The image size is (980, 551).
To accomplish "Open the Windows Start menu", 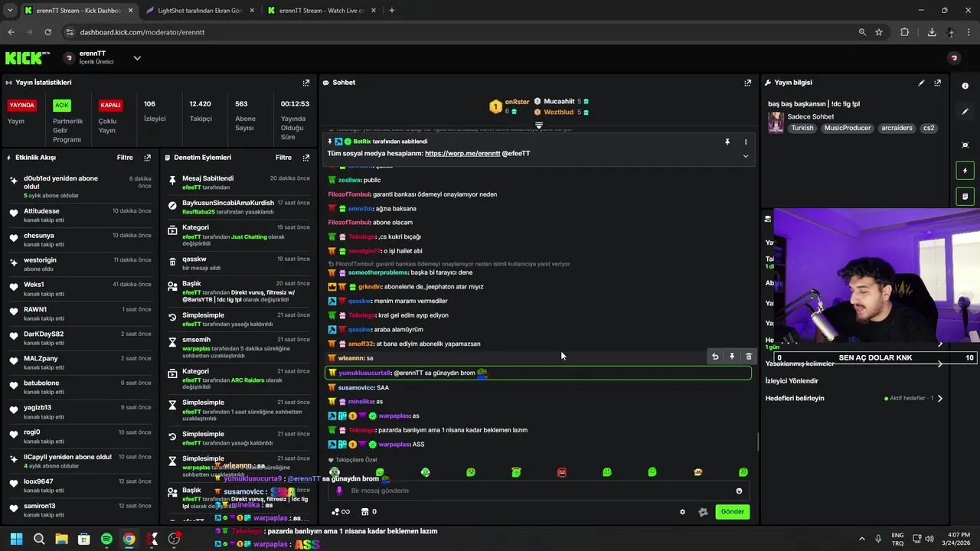I will tap(16, 539).
